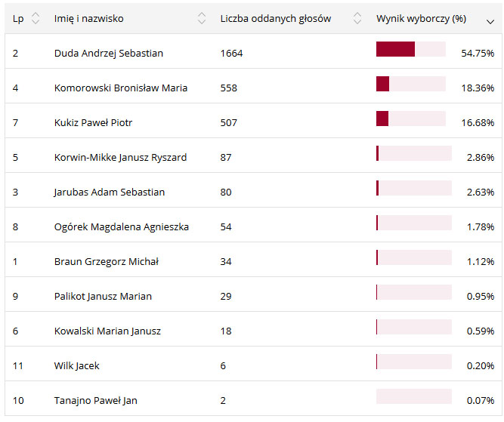
Task: Sort by Imię i nazwisko column arrows
Action: point(201,18)
